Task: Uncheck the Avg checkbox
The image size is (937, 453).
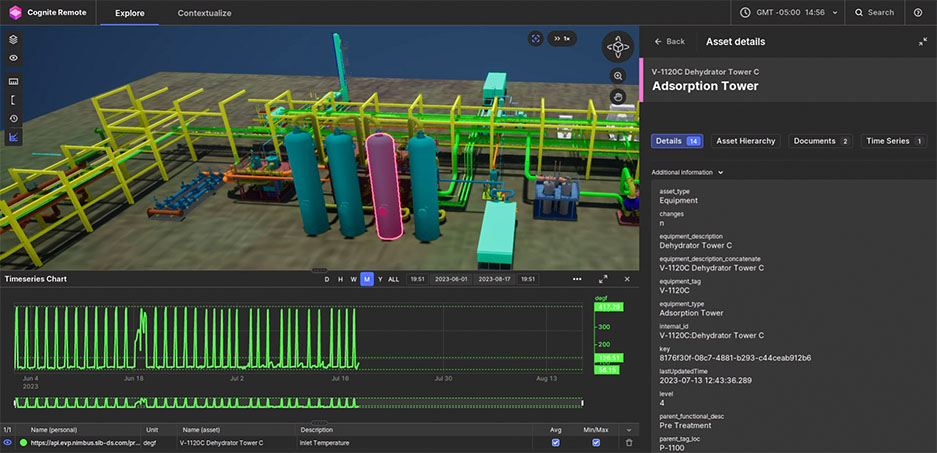Action: [x=556, y=442]
